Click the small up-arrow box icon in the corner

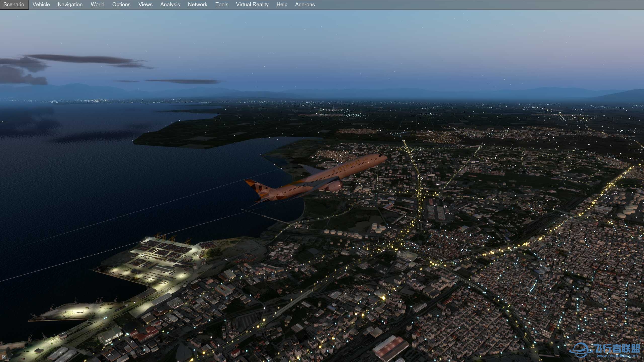4,357
